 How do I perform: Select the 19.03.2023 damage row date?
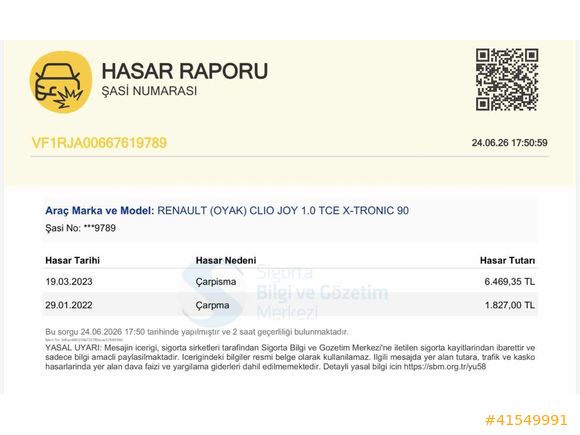tap(69, 282)
